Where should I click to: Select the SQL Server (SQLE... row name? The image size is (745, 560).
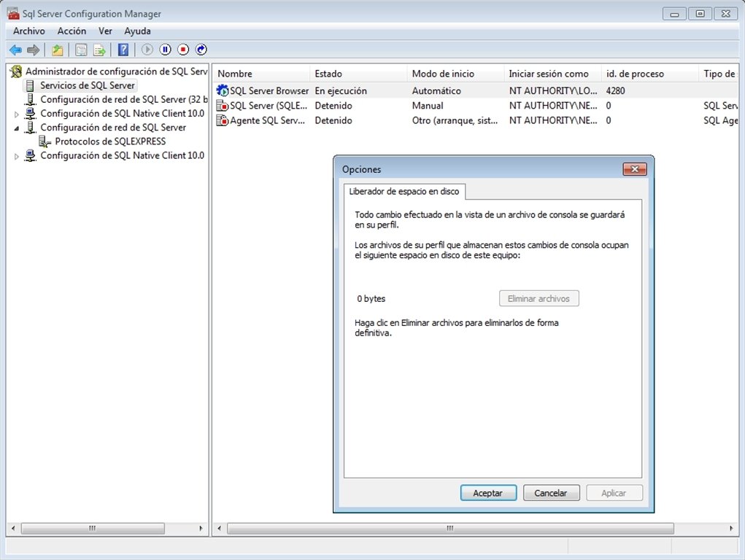tap(269, 106)
